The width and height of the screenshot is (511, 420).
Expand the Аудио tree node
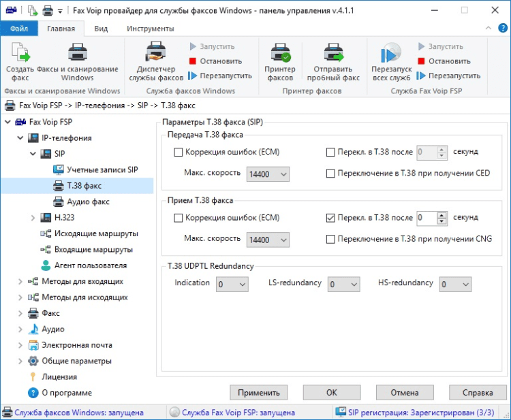point(20,329)
